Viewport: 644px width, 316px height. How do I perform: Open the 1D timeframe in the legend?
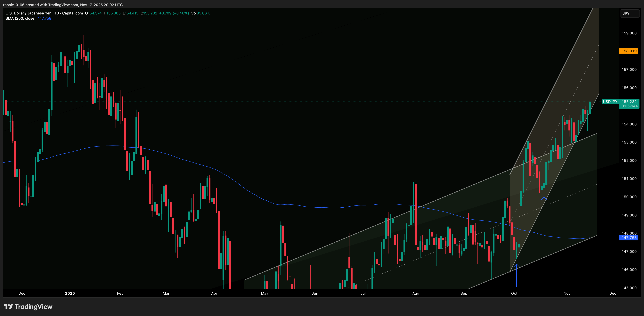57,13
